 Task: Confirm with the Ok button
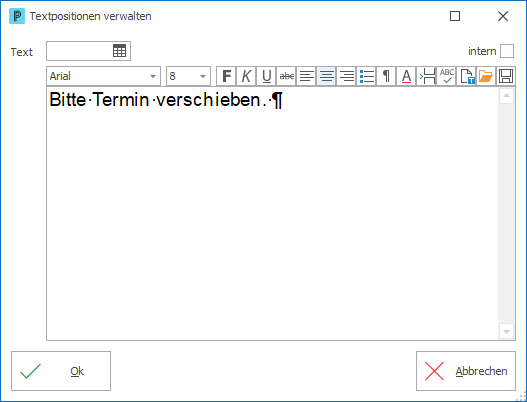[61, 371]
